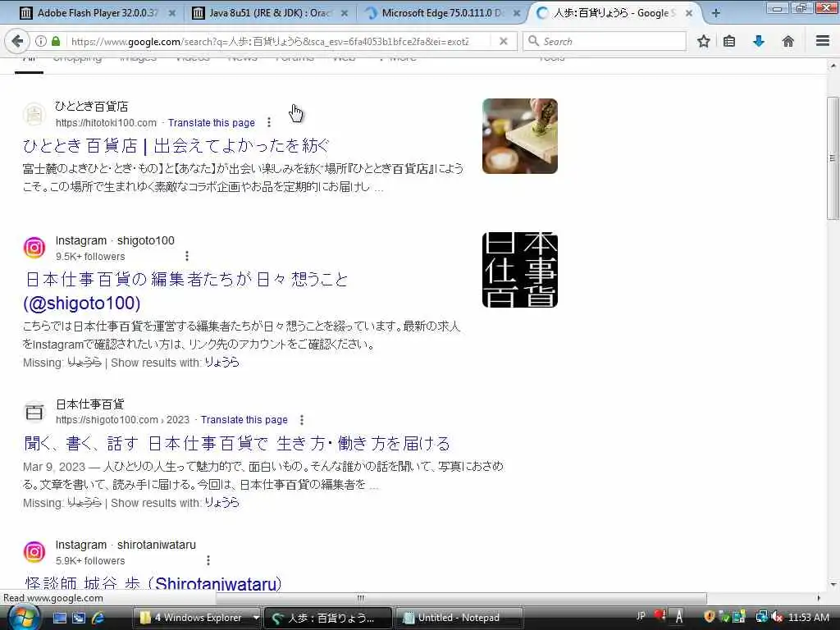Stop loading with the address bar X

tap(503, 41)
